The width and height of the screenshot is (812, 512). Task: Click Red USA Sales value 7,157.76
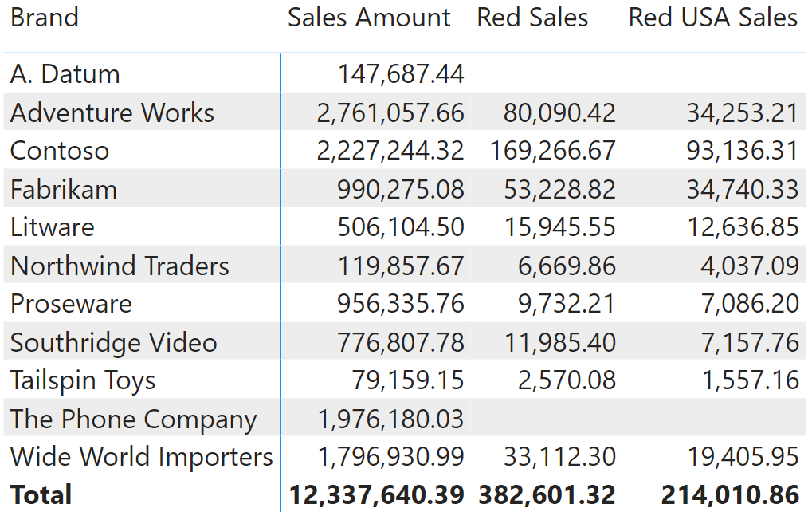coord(750,343)
